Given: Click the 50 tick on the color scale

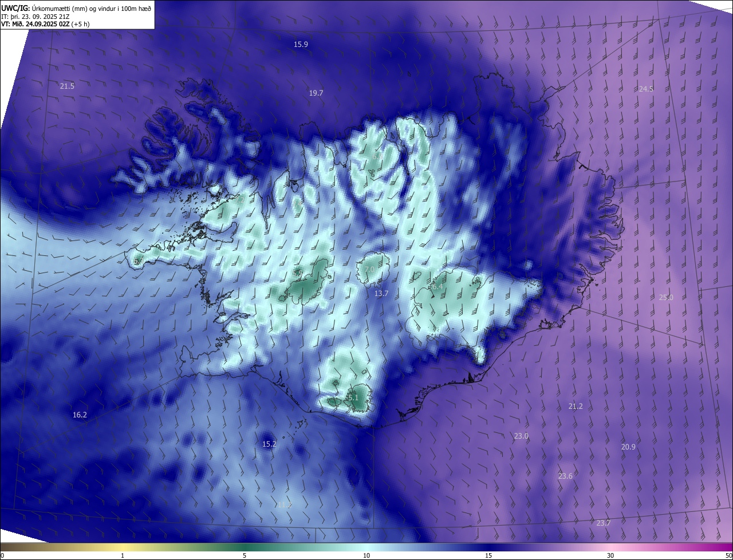Looking at the screenshot, I should pos(728,555).
